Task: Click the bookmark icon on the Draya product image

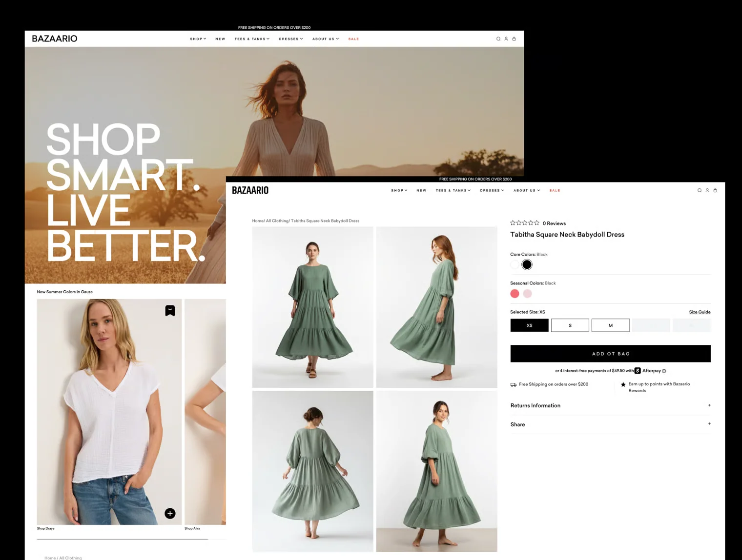Action: coord(170,311)
